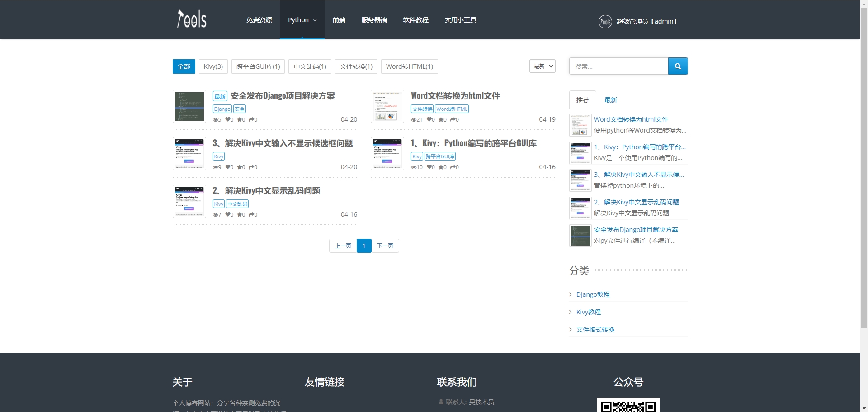This screenshot has width=868, height=412.
Task: Open post 3、解决Kivy中文输入不显示候选框问题
Action: pyautogui.click(x=283, y=143)
